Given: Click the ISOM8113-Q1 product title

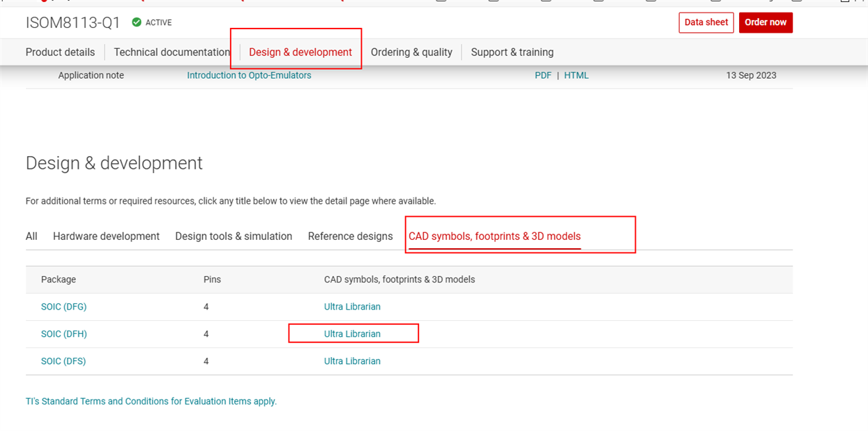Looking at the screenshot, I should [x=73, y=22].
